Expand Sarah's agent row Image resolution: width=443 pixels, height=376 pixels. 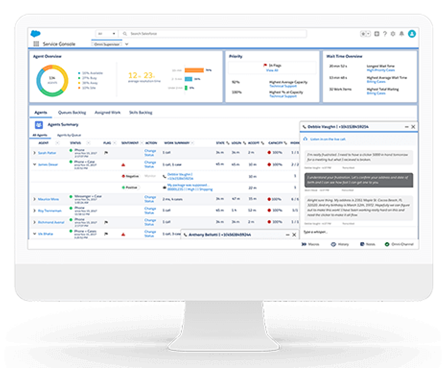[34, 153]
